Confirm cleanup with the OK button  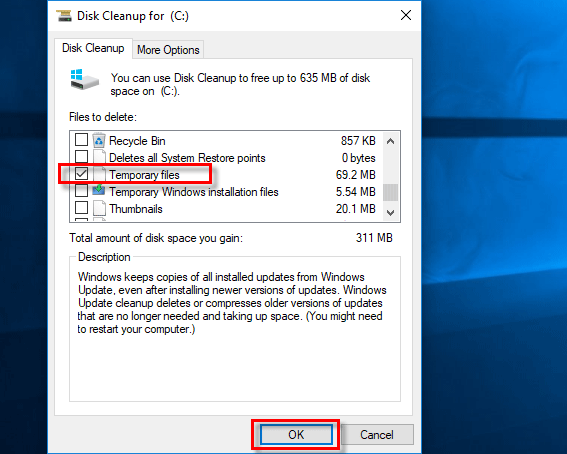[x=296, y=434]
